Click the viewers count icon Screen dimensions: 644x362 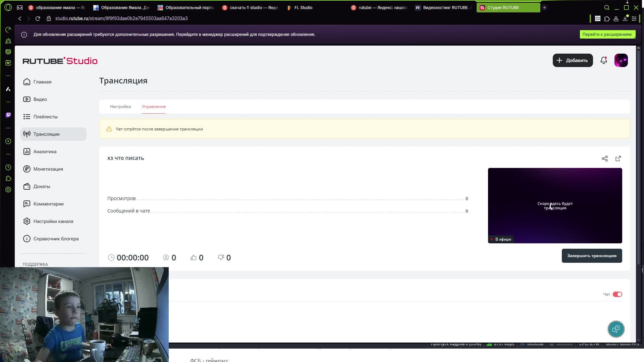pos(166,257)
